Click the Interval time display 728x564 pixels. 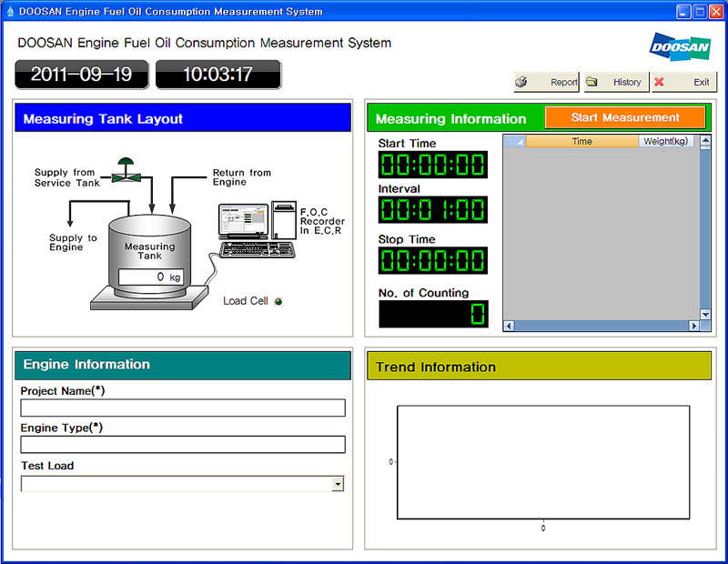click(x=433, y=210)
